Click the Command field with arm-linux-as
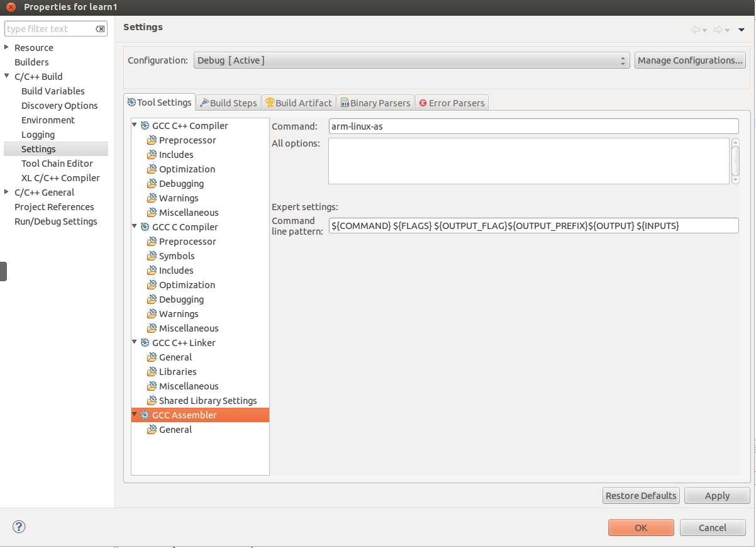Screen dimensions: 756x548 pos(533,126)
